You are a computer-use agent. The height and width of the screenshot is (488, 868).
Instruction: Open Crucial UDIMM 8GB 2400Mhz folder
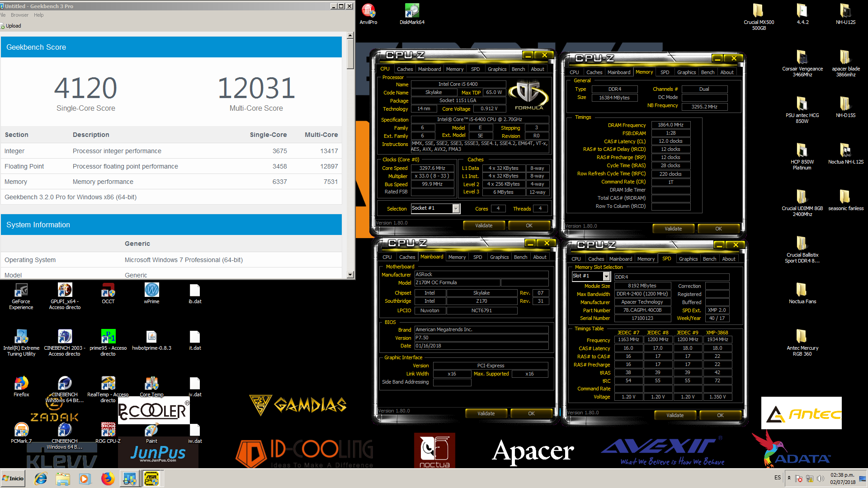click(802, 203)
